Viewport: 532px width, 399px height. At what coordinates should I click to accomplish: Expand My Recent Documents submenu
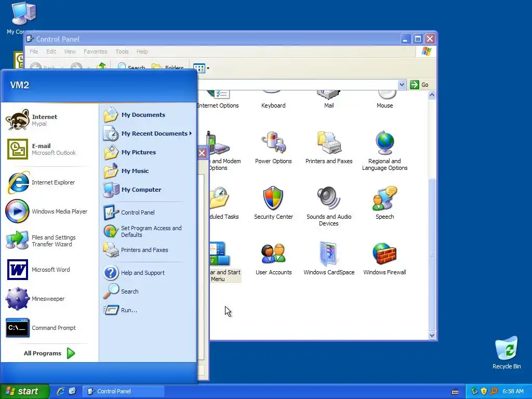pyautogui.click(x=148, y=134)
